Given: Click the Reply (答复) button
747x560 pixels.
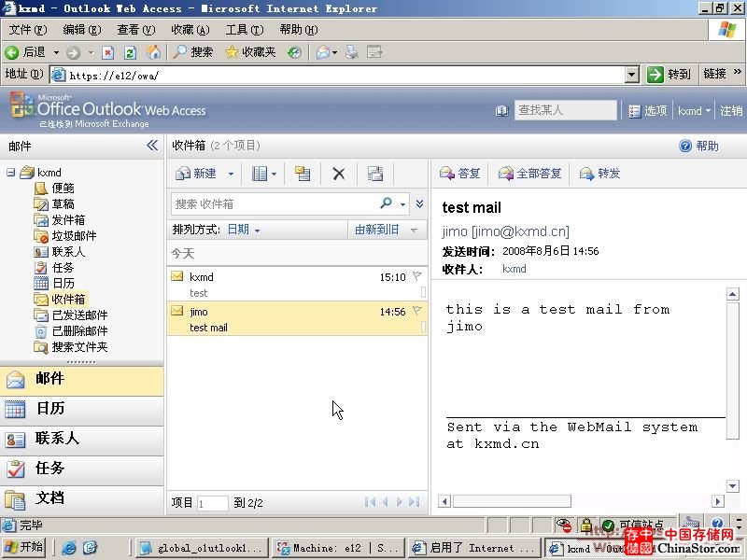Looking at the screenshot, I should click(459, 174).
